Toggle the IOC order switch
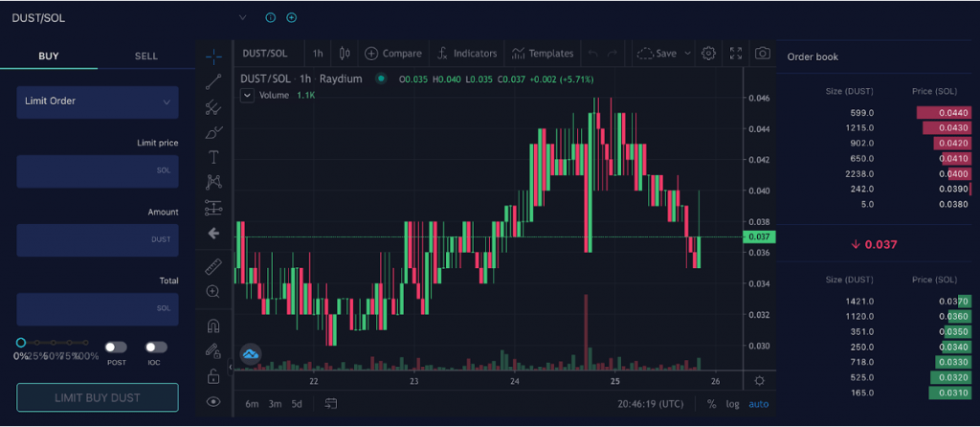980x427 pixels. pos(156,347)
